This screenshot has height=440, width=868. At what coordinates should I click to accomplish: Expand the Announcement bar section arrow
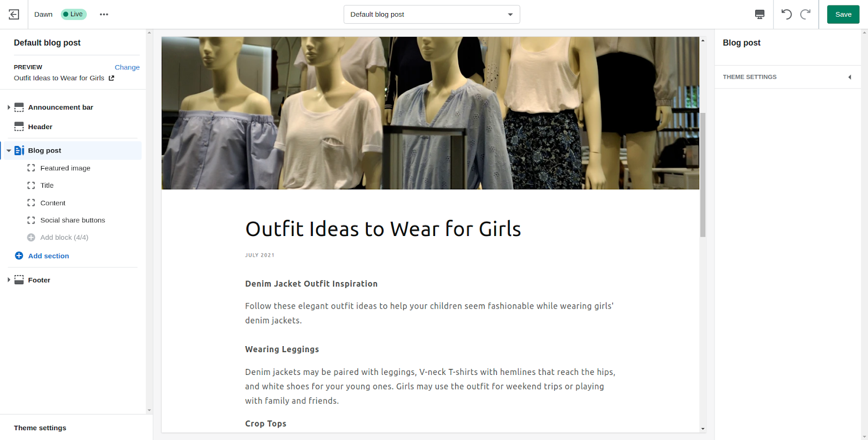click(9, 107)
